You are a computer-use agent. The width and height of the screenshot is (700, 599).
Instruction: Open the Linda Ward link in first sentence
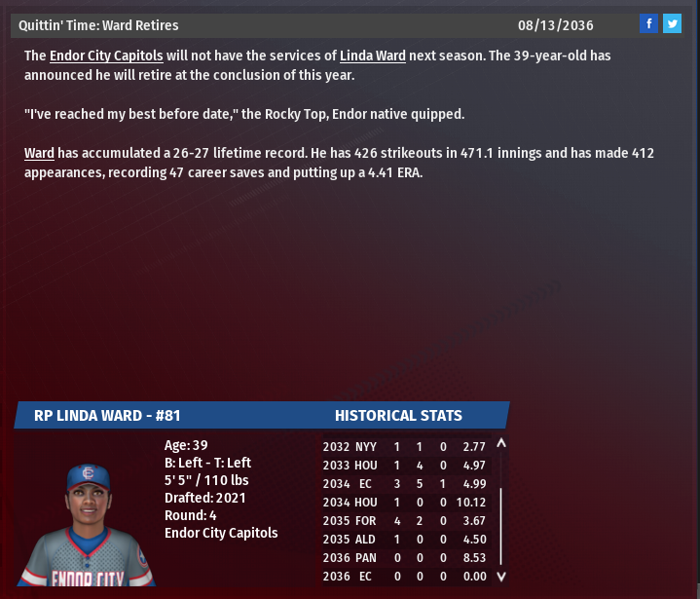coord(372,56)
